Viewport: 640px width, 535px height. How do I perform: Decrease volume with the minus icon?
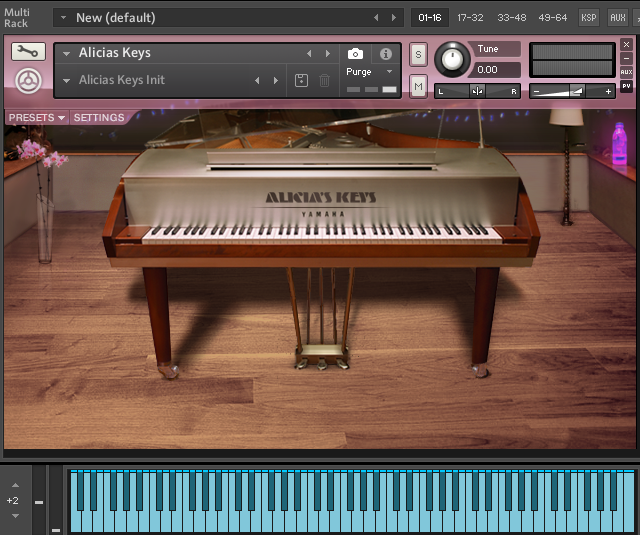(536, 91)
